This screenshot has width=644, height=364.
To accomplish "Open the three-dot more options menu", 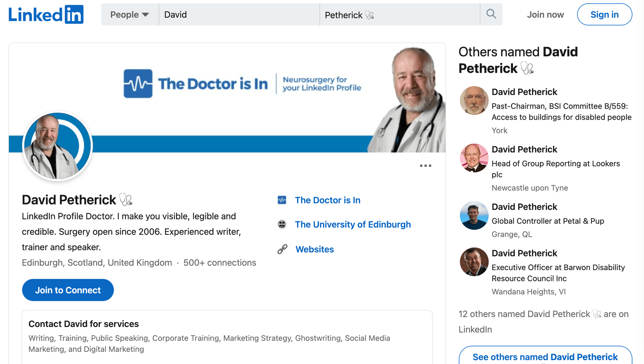I will 425,166.
